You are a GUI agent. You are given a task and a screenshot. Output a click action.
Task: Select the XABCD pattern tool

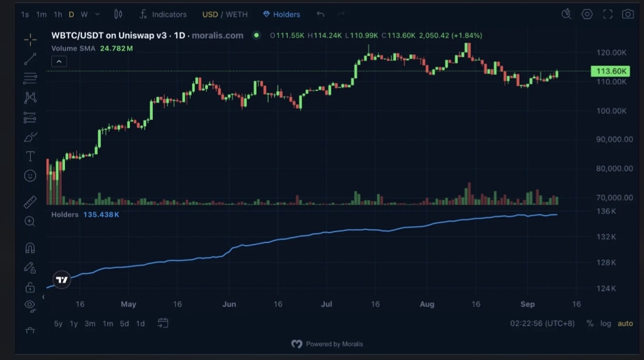(x=30, y=98)
